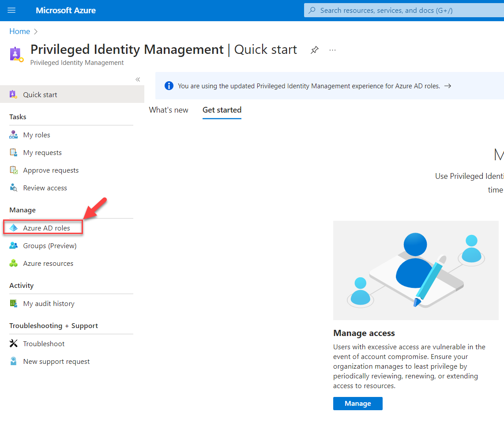
Task: Select the Groups (Preview) people icon
Action: [14, 245]
